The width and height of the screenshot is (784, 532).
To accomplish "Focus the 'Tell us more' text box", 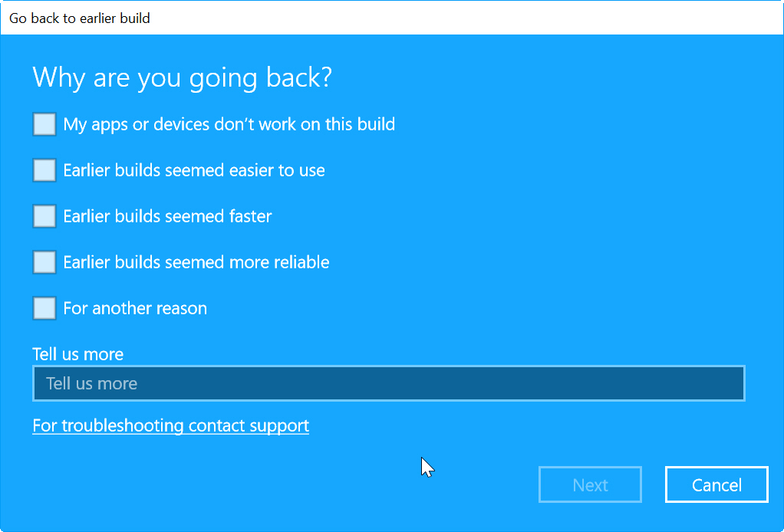I will point(389,383).
